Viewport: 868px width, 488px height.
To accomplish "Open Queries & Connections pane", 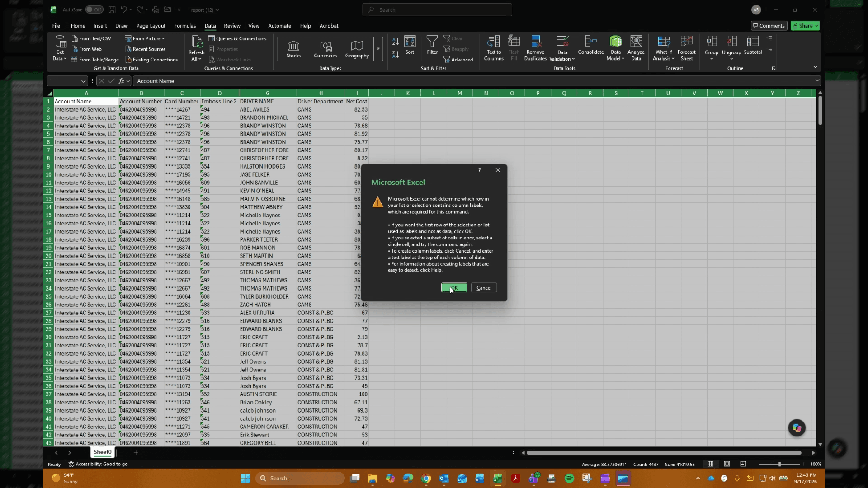I will [237, 38].
